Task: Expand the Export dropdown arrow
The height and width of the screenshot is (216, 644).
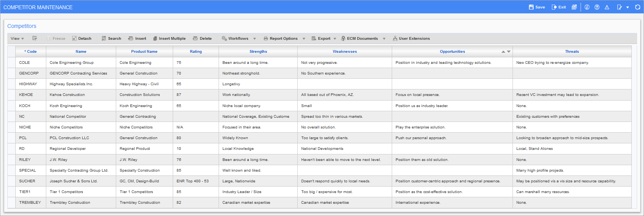Action: [x=335, y=39]
